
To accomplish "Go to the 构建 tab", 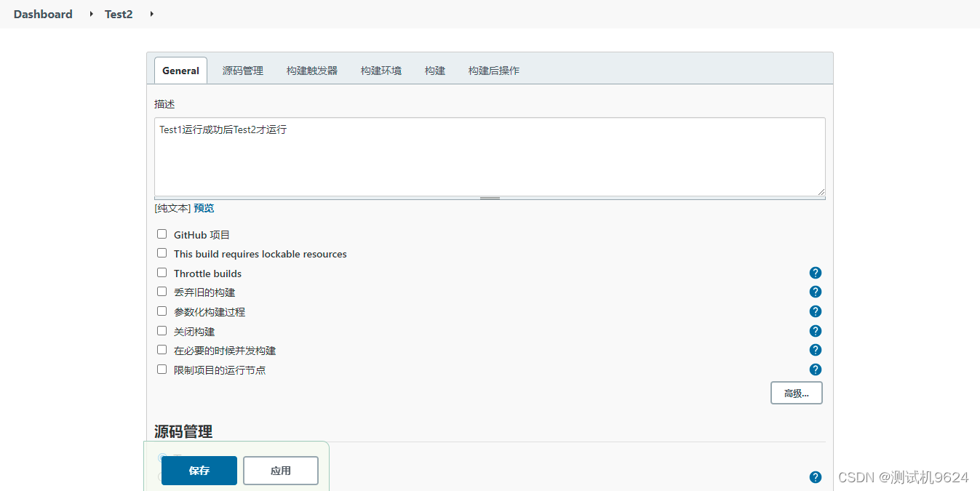I will 435,71.
